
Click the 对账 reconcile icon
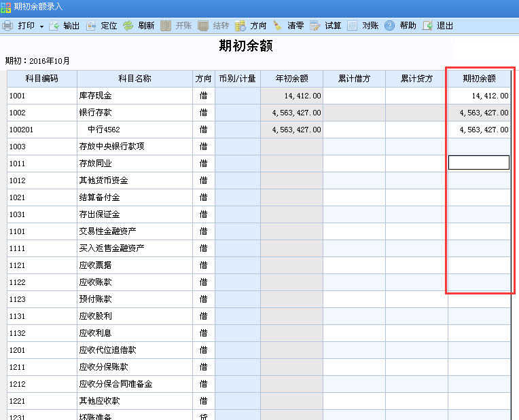[352, 26]
